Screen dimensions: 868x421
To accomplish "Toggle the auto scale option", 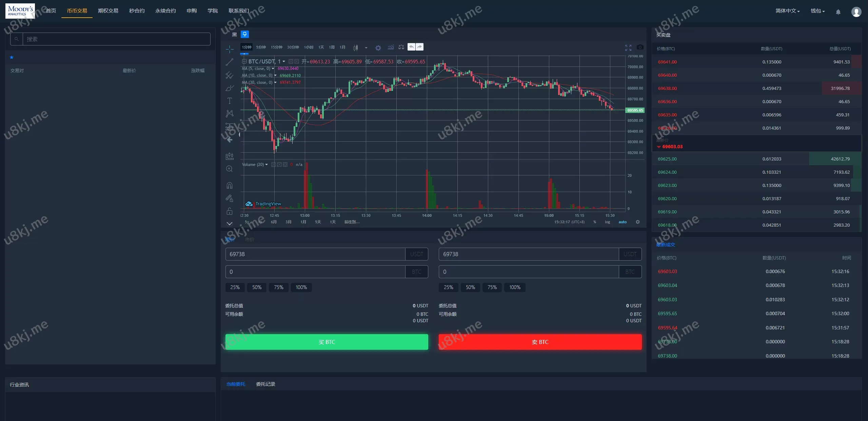I will tap(623, 222).
